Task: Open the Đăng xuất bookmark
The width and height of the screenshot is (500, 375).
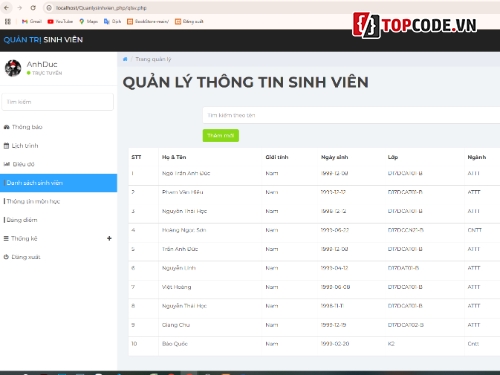Action: [x=189, y=21]
